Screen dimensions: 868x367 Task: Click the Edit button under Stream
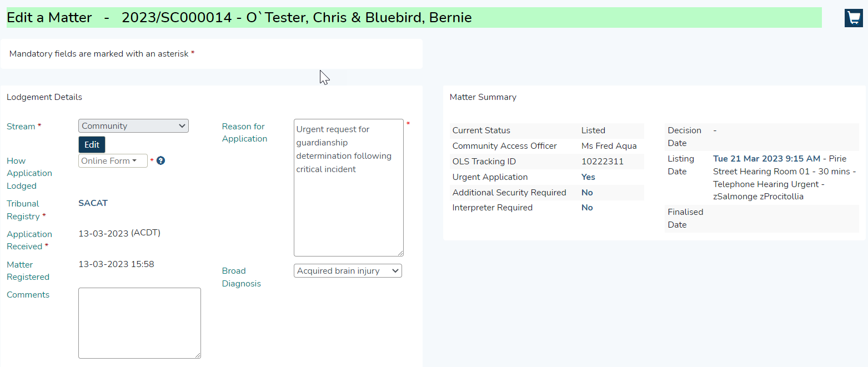click(x=92, y=145)
